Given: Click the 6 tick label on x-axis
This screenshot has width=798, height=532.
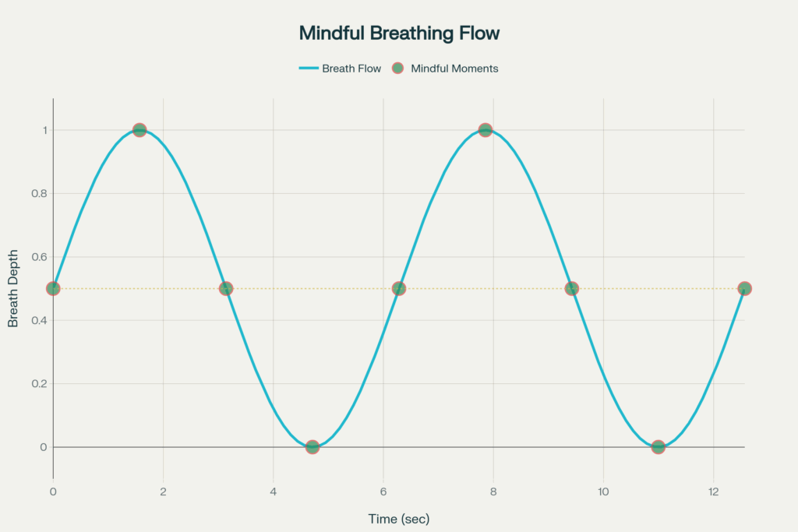Looking at the screenshot, I should coord(383,491).
